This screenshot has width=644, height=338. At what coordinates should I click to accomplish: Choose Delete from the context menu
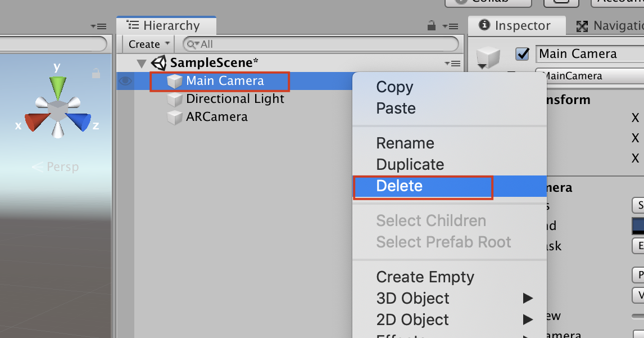(x=400, y=187)
